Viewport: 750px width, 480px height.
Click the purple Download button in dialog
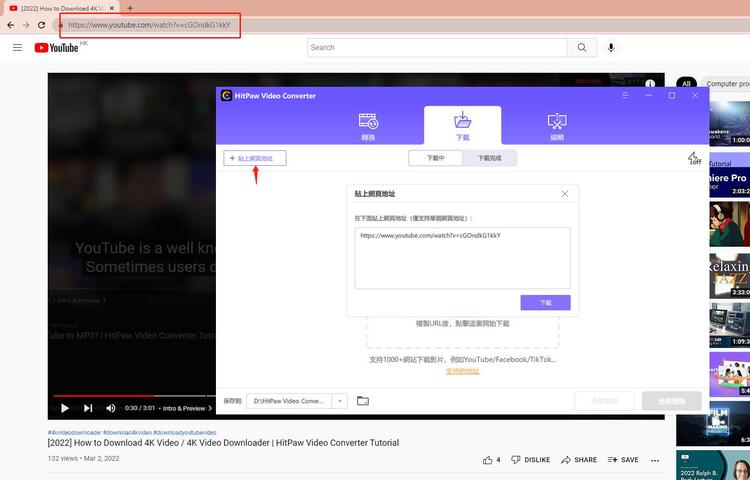point(545,303)
